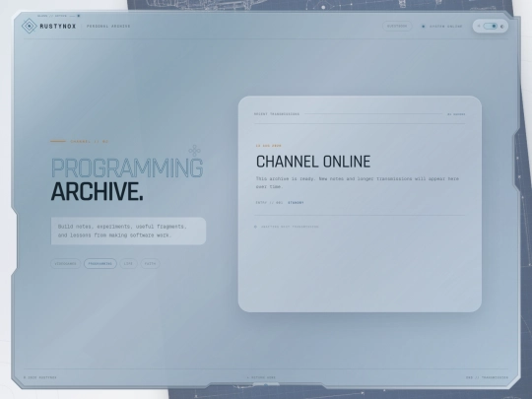The image size is (532, 399).
Task: Toggle the light/dark theme switch
Action: 491,27
